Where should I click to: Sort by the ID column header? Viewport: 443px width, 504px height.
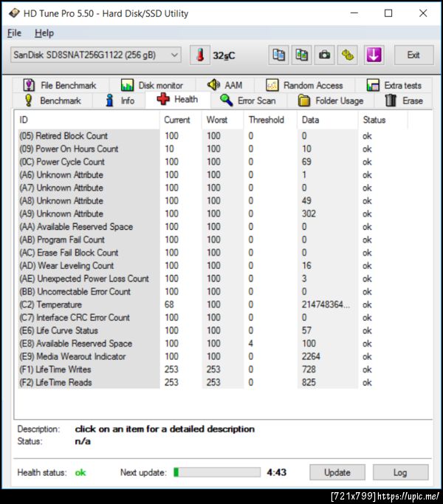click(87, 120)
